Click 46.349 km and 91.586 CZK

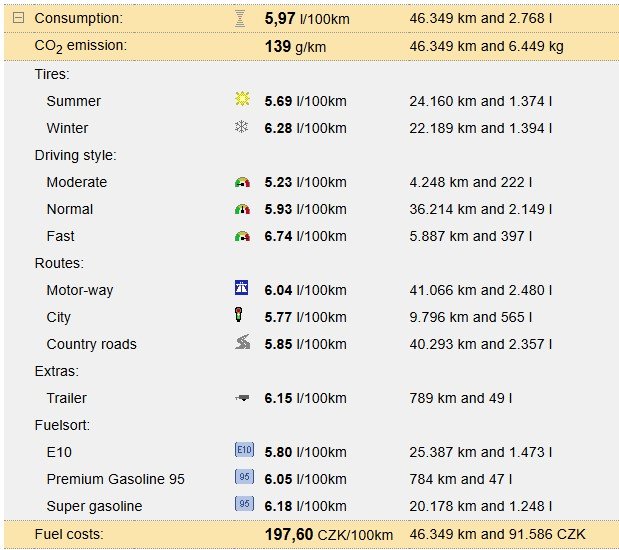click(497, 534)
